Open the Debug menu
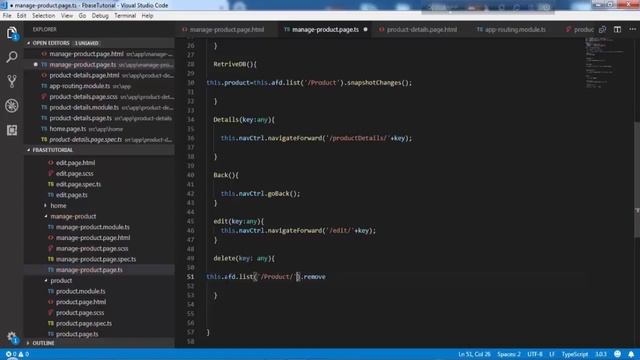This screenshot has width=640, height=360. pos(100,16)
